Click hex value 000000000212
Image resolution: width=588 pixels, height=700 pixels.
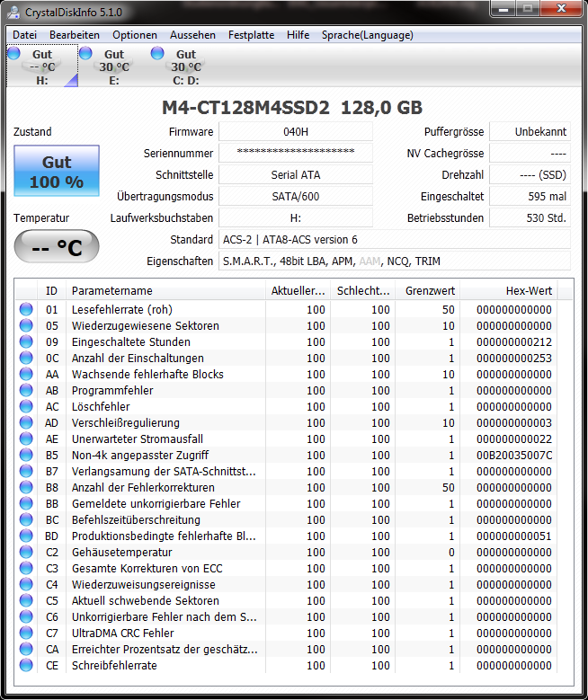coord(514,342)
